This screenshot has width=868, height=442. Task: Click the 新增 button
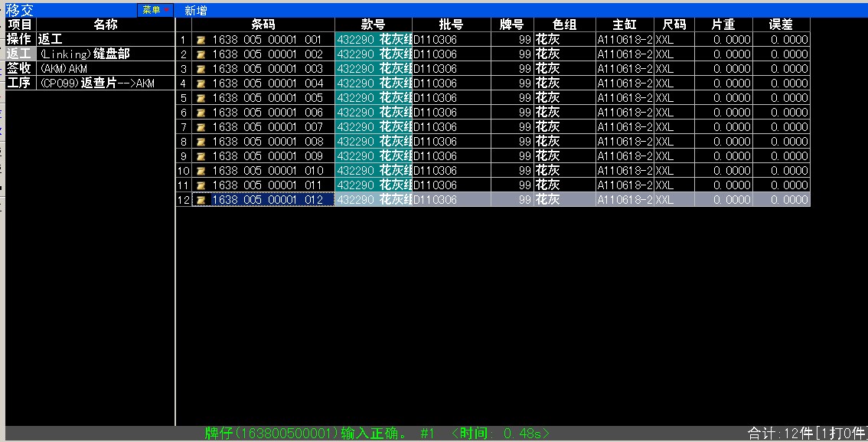[196, 11]
